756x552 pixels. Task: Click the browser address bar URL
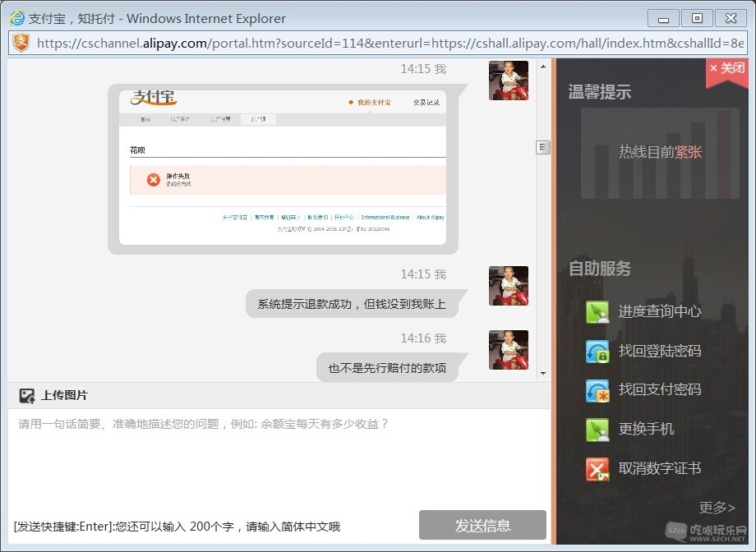click(x=390, y=43)
